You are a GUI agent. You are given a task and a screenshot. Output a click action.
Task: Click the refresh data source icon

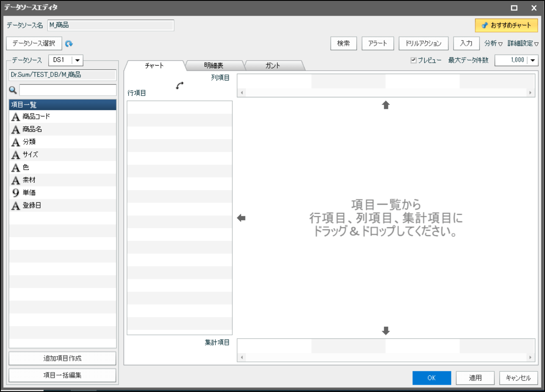pos(69,43)
